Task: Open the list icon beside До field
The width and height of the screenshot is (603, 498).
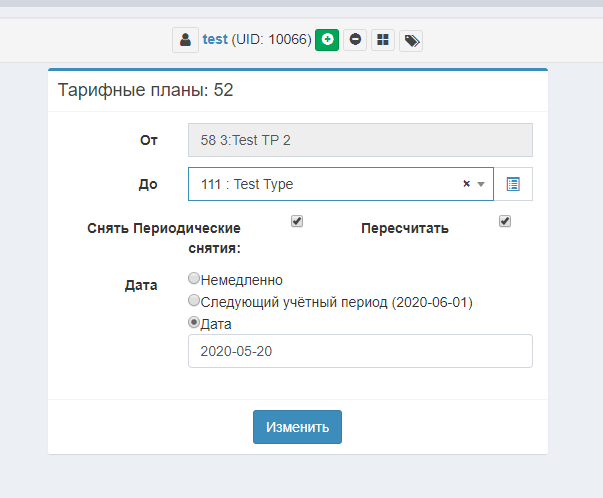Action: [x=513, y=184]
